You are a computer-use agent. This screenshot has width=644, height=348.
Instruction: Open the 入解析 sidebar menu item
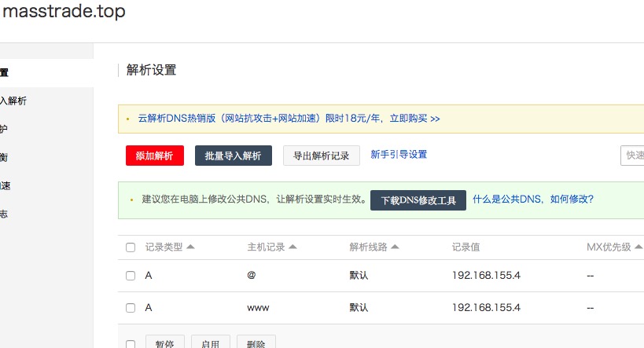(14, 101)
